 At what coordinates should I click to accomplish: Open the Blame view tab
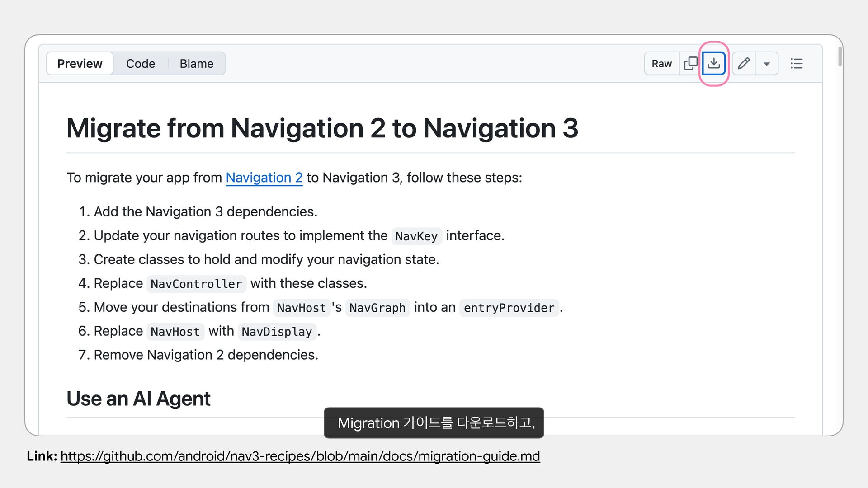point(196,63)
